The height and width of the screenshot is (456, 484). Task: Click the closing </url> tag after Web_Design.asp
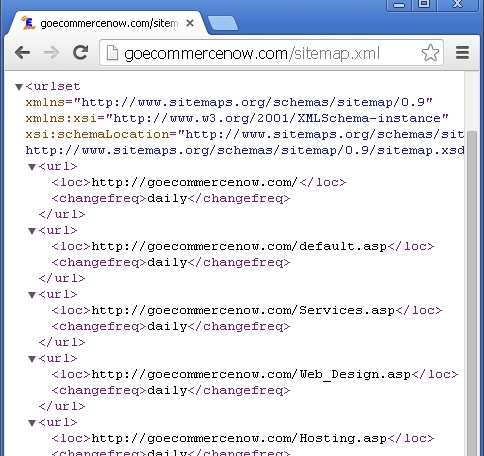pos(62,406)
